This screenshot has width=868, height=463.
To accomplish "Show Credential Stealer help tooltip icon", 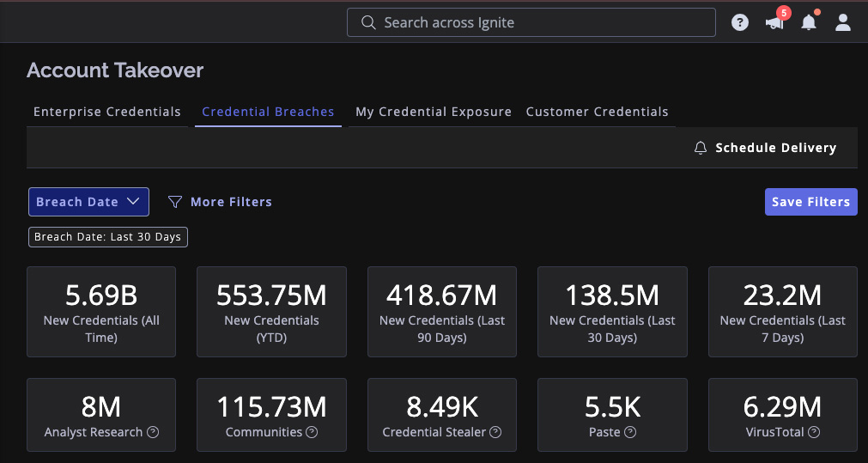I will [495, 432].
